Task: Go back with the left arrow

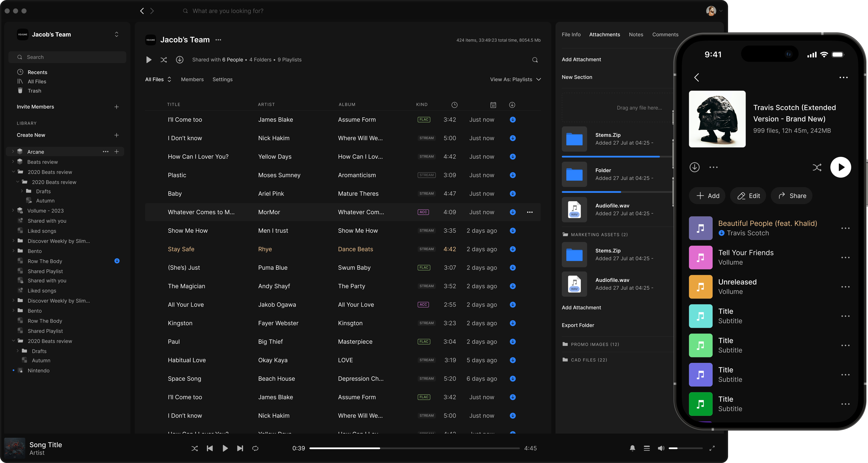Action: (142, 11)
